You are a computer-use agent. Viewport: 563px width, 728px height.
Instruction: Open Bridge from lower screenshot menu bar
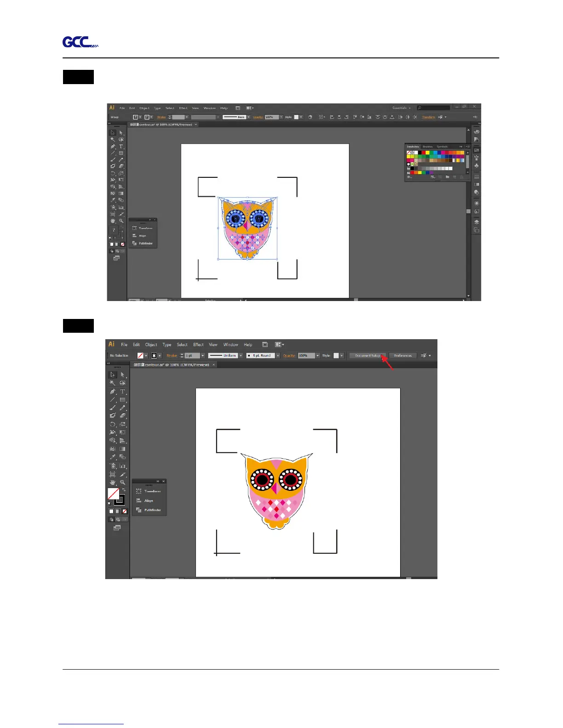tap(265, 344)
